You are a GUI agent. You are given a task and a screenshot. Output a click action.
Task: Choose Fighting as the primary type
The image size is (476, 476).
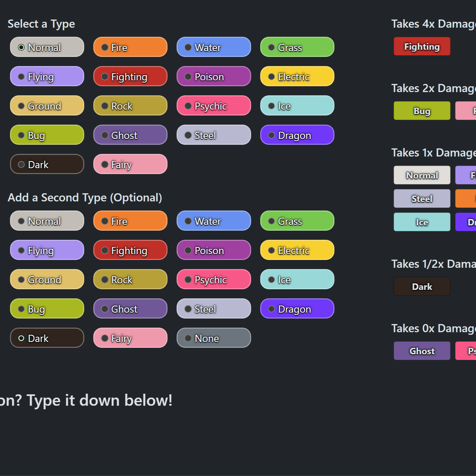point(130,76)
